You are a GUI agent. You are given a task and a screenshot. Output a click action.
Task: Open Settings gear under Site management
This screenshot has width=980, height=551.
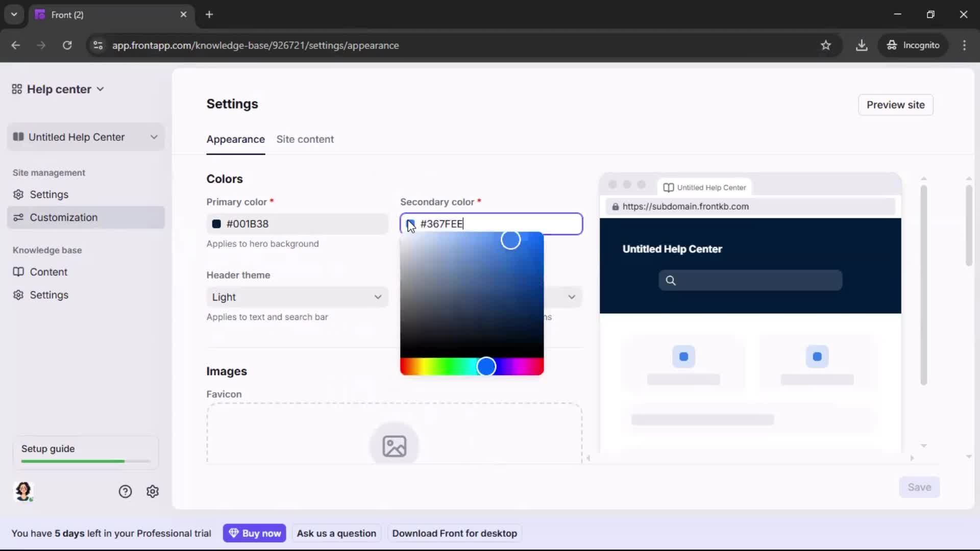pos(18,194)
